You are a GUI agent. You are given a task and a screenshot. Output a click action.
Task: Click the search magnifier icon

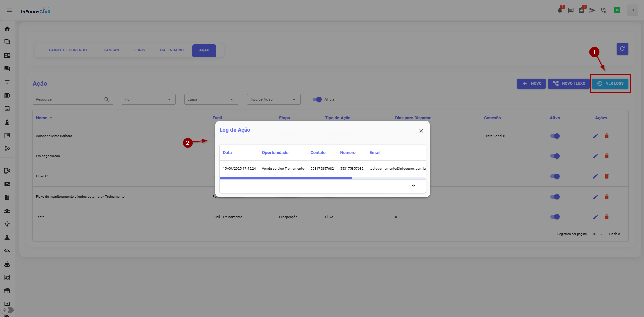pyautogui.click(x=107, y=99)
